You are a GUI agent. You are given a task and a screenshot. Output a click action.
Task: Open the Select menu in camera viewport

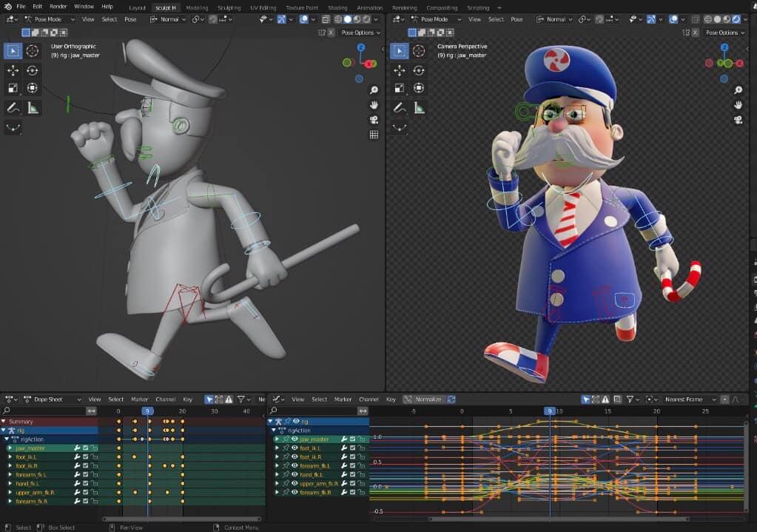496,19
